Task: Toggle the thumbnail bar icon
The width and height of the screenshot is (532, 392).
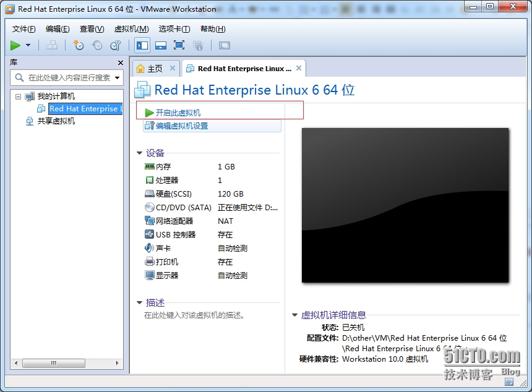Action: pyautogui.click(x=160, y=45)
